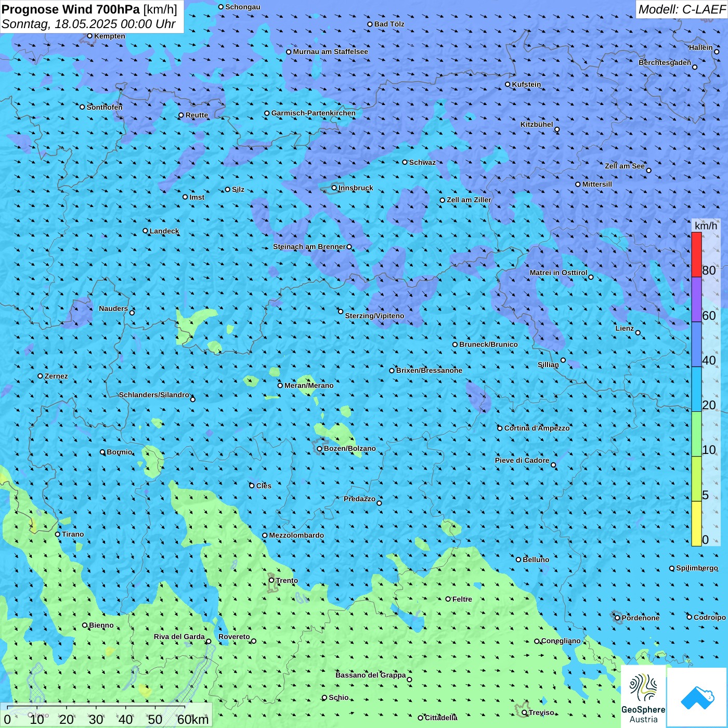This screenshot has height=728, width=728.
Task: Click the Zernez city marker
Action: (40, 376)
